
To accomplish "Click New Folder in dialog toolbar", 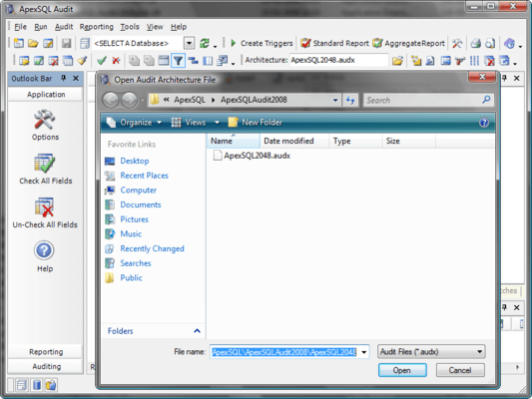I will point(256,123).
